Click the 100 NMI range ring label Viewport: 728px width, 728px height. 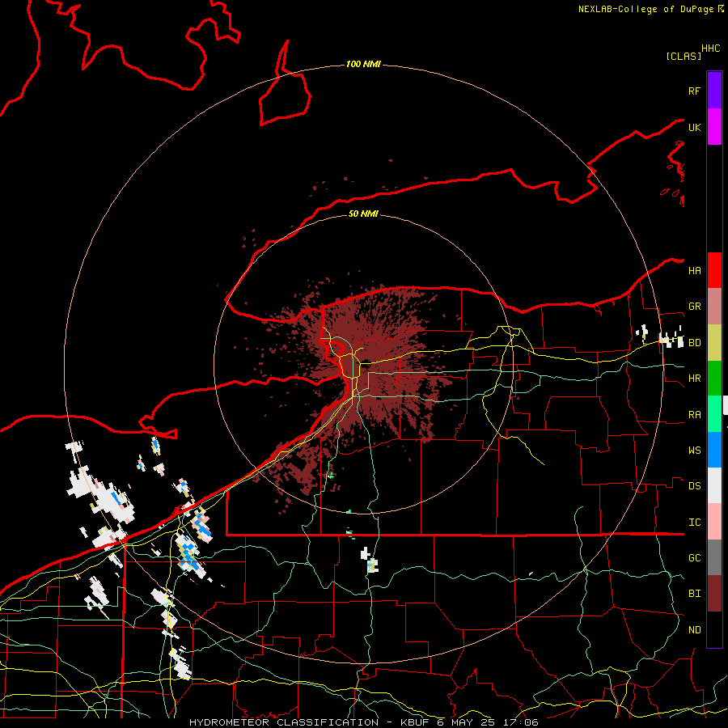click(x=363, y=64)
